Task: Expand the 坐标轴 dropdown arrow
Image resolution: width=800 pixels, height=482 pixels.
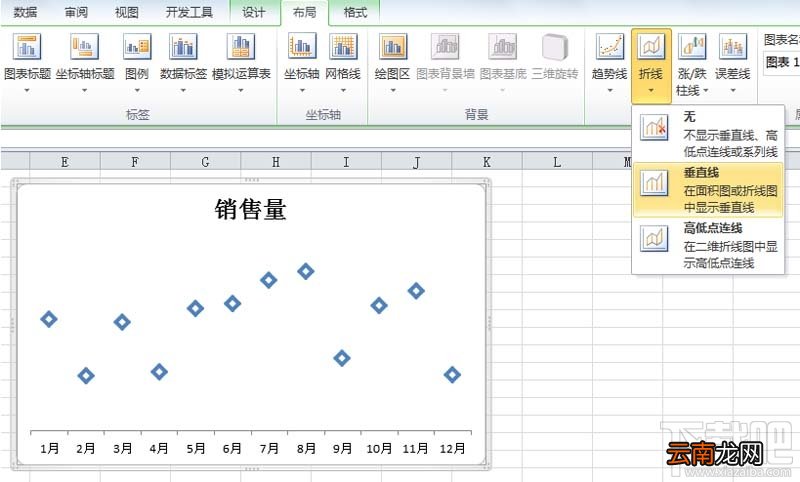Action: tap(302, 90)
